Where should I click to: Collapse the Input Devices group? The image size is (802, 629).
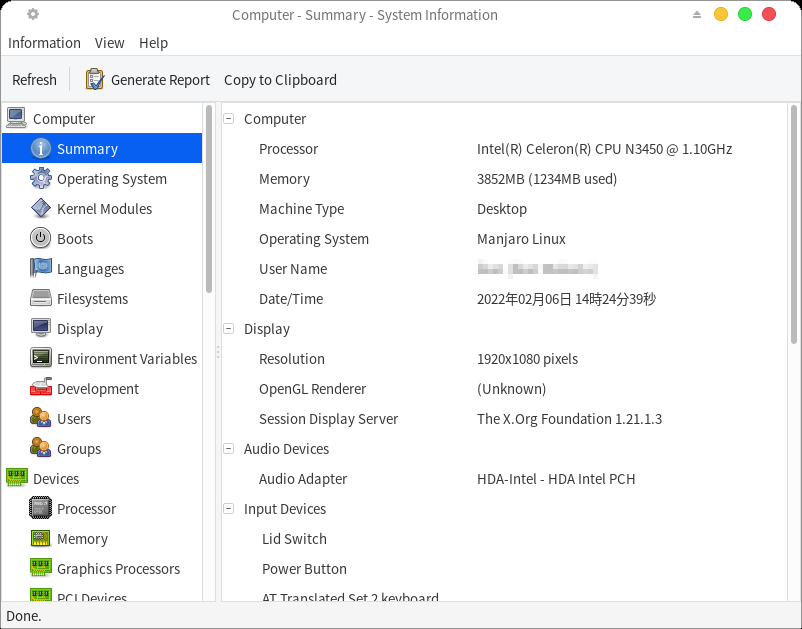tap(229, 509)
